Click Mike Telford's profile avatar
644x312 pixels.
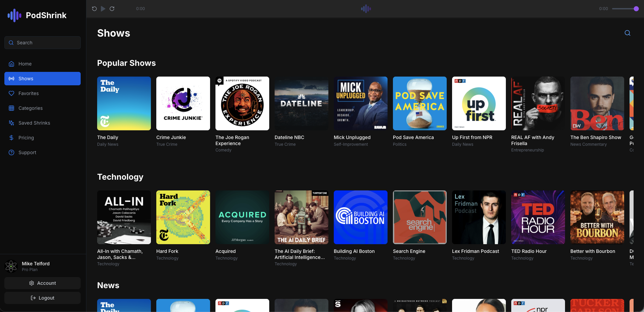(x=11, y=266)
